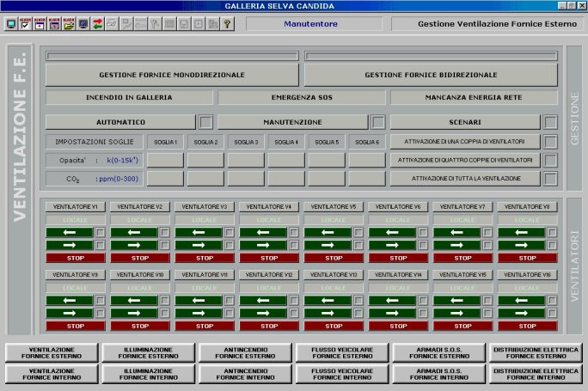This screenshot has height=391, width=588.
Task: Click right arrow for Ventilatore V16
Action: (521, 313)
